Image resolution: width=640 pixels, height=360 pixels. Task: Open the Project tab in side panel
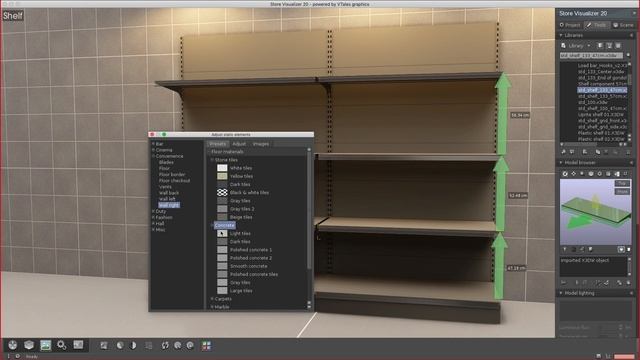570,25
